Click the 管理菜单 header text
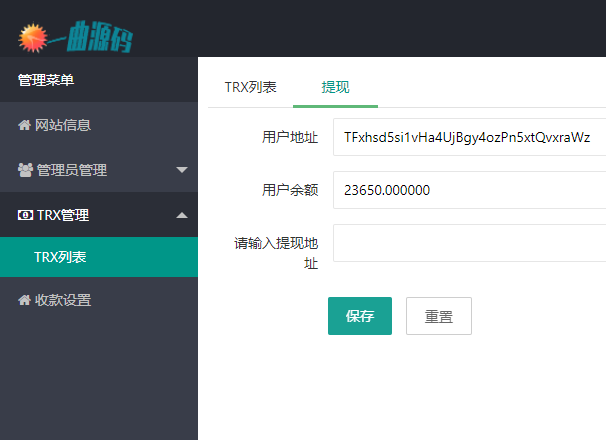606x440 pixels. (46, 80)
